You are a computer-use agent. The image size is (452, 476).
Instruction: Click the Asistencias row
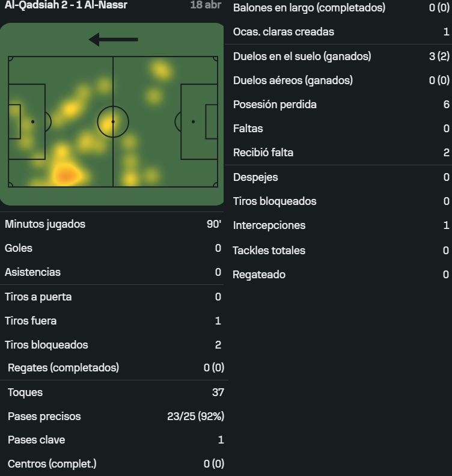[113, 272]
